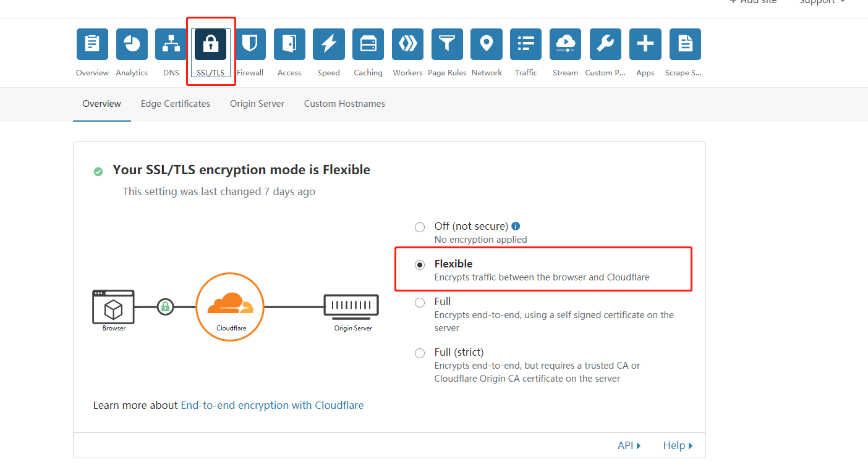Click the Stream cloud icon
The width and height of the screenshot is (868, 470).
[565, 44]
